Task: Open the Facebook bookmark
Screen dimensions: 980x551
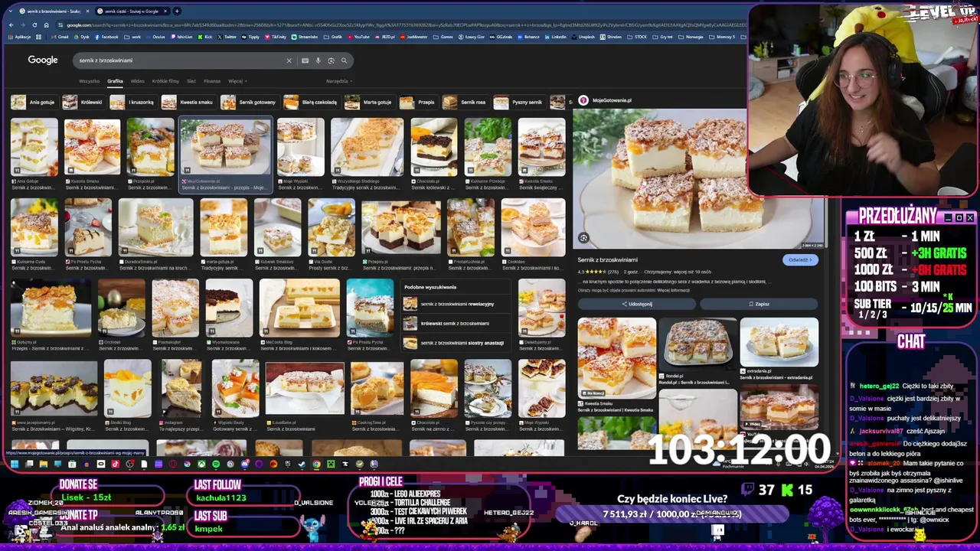Action: [106, 37]
